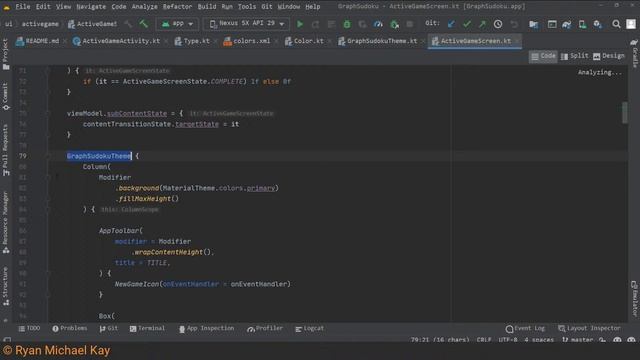Open the Structure sidebar panel
This screenshot has width=640, height=360.
point(5,286)
